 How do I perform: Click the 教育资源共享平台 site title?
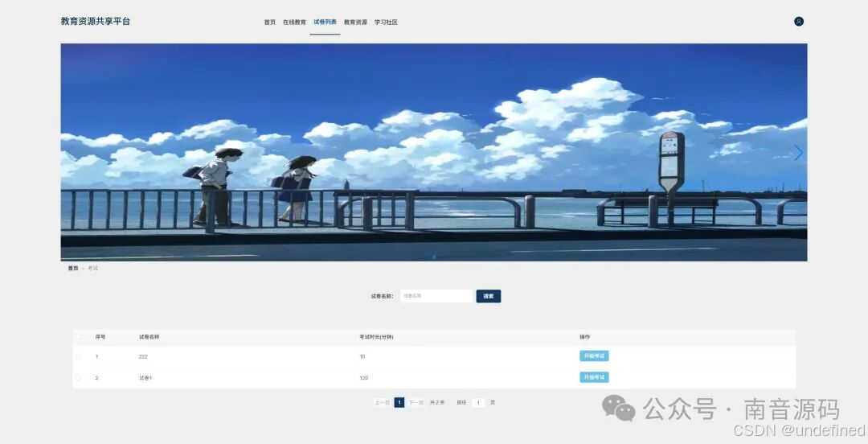[x=96, y=21]
